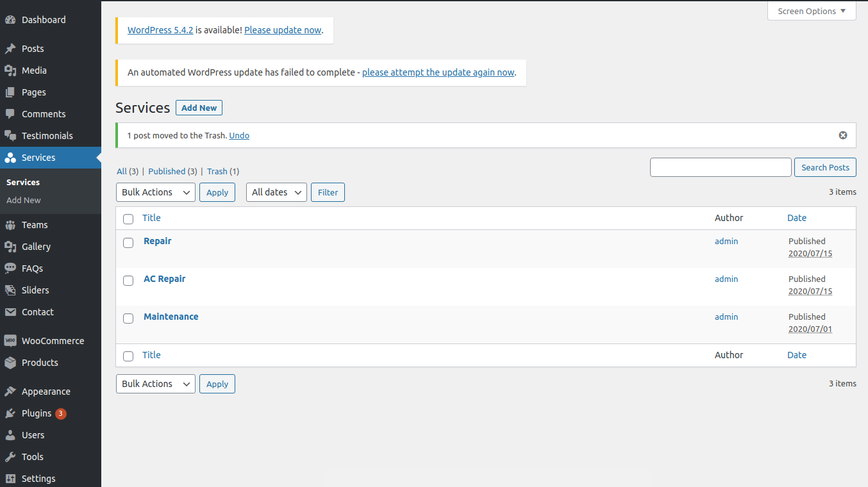Click the Add New button beside Services
Screen dimensions: 868x487
pos(199,108)
